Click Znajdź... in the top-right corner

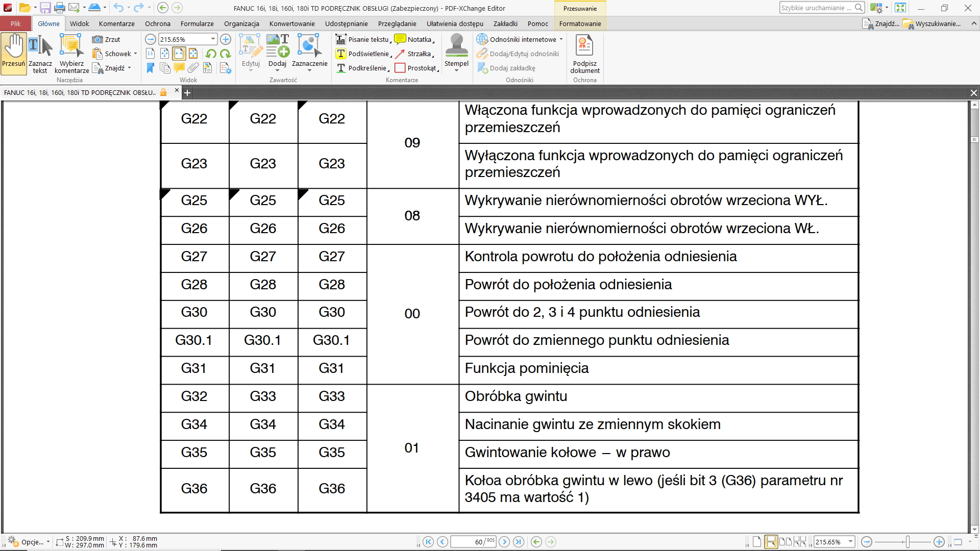point(881,23)
